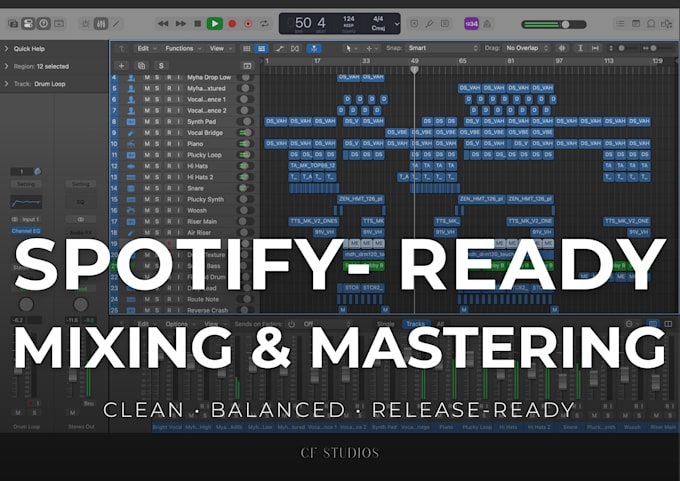The image size is (680, 481).
Task: Select the Plucky Loop track name
Action: pyautogui.click(x=204, y=155)
